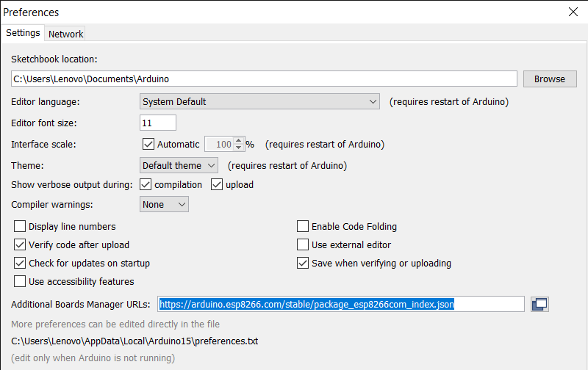Disable Verify code after upload
The height and width of the screenshot is (370, 588).
20,245
